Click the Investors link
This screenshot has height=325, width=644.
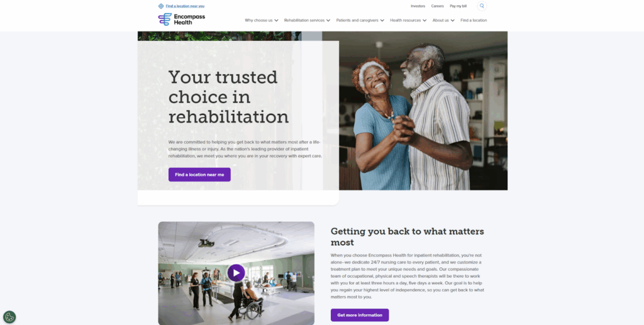pos(418,6)
